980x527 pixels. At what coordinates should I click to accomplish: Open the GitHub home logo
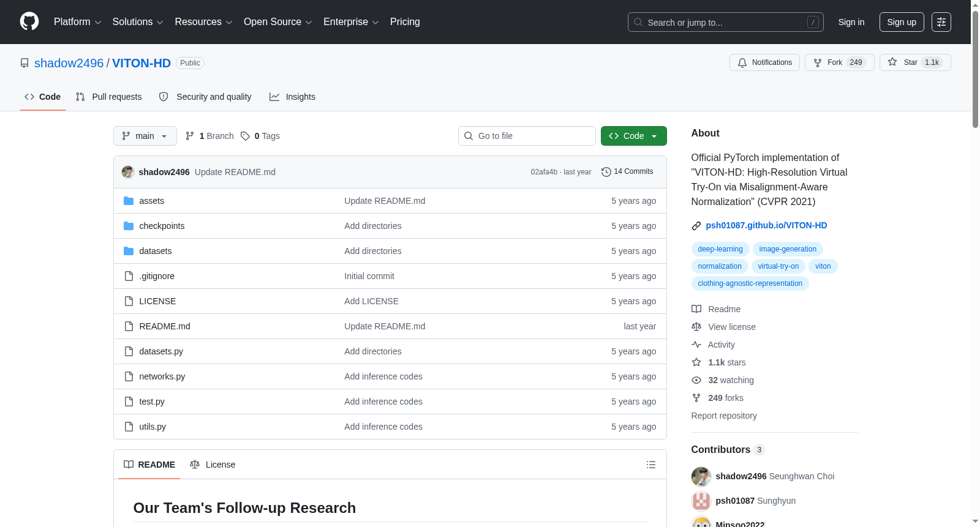point(29,21)
